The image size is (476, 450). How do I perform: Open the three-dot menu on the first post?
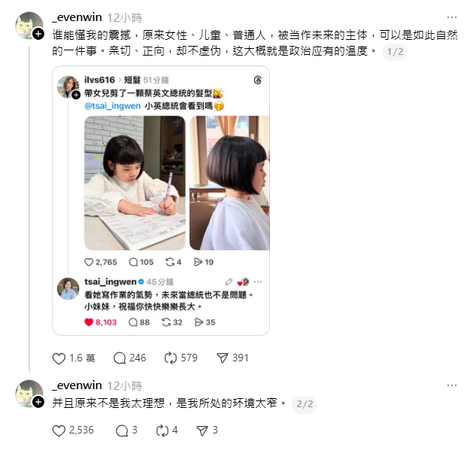coord(452,17)
